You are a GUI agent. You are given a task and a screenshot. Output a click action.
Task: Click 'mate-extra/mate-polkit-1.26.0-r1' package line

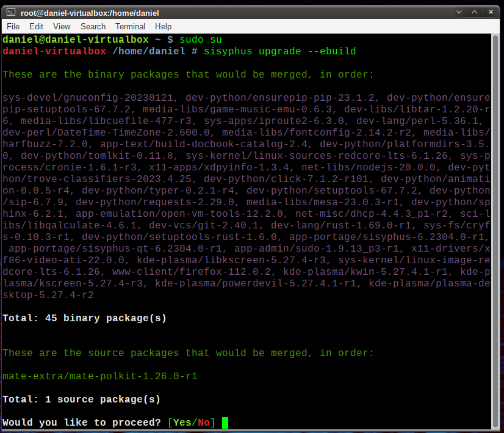(x=100, y=376)
